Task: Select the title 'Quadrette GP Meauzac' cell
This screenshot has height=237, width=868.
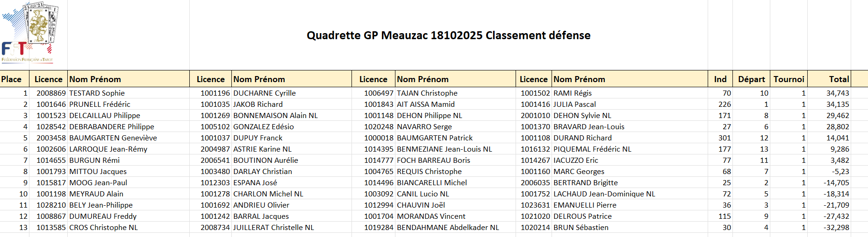Action: pyautogui.click(x=448, y=35)
